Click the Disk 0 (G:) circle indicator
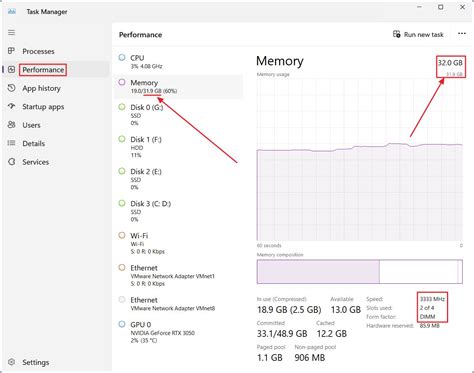 122,107
